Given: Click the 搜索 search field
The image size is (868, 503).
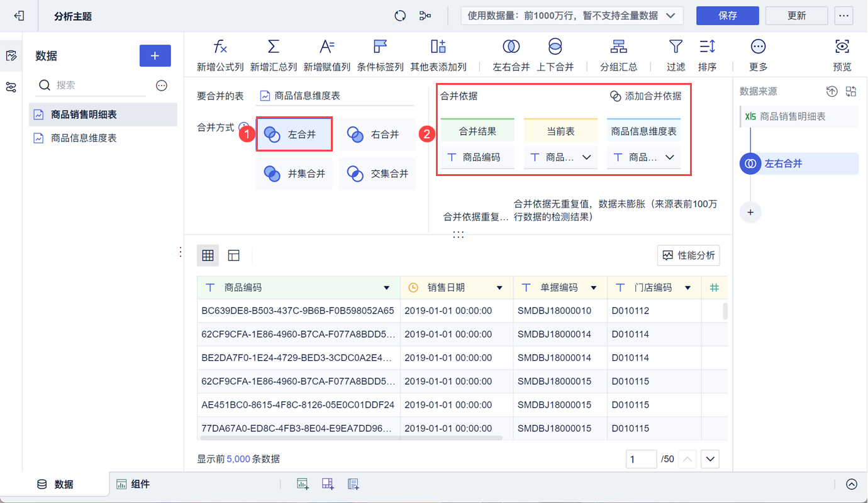Looking at the screenshot, I should click(x=92, y=86).
